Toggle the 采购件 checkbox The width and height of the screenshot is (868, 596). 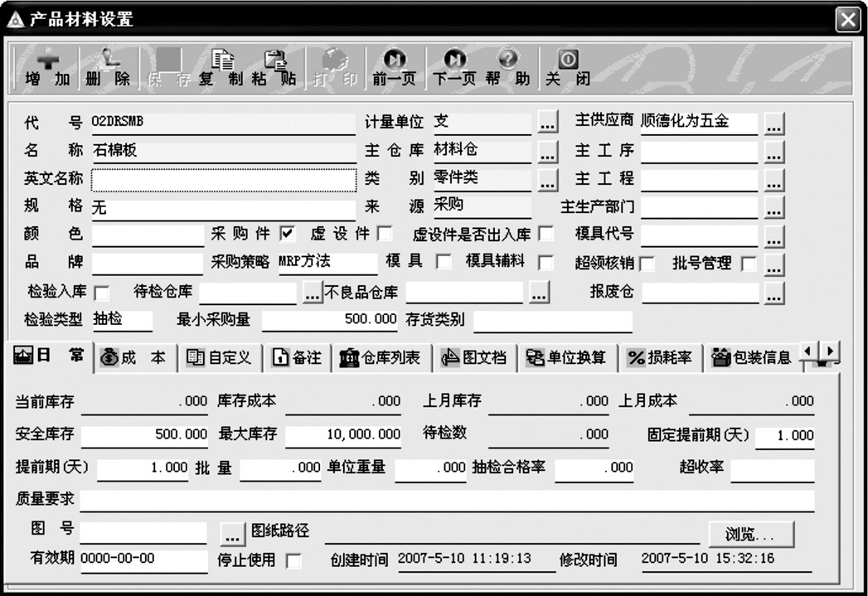pyautogui.click(x=287, y=234)
